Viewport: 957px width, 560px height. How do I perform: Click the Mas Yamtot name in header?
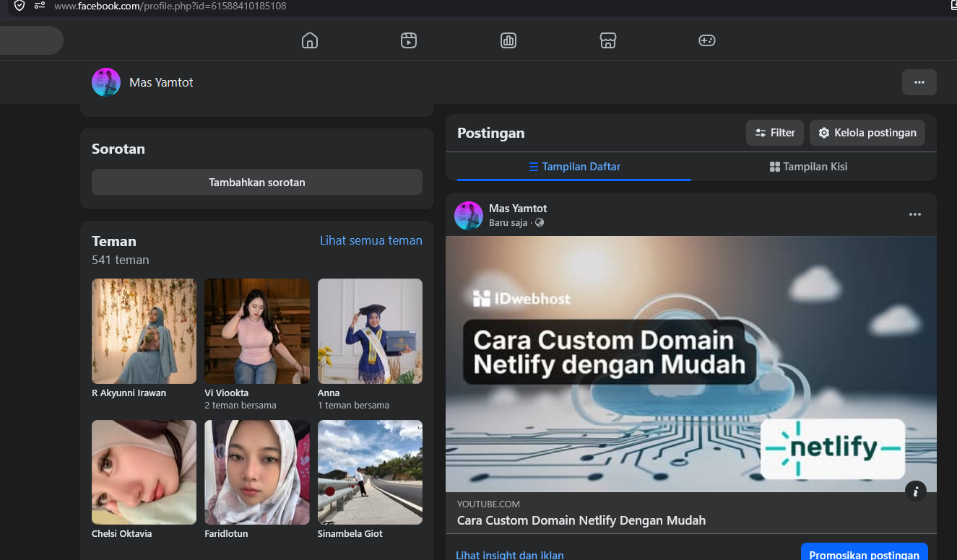click(161, 82)
